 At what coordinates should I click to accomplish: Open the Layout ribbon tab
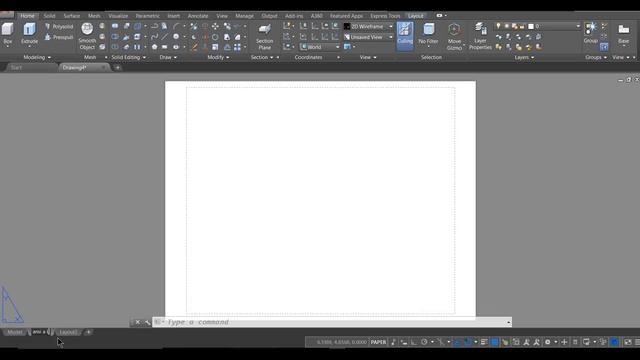416,16
